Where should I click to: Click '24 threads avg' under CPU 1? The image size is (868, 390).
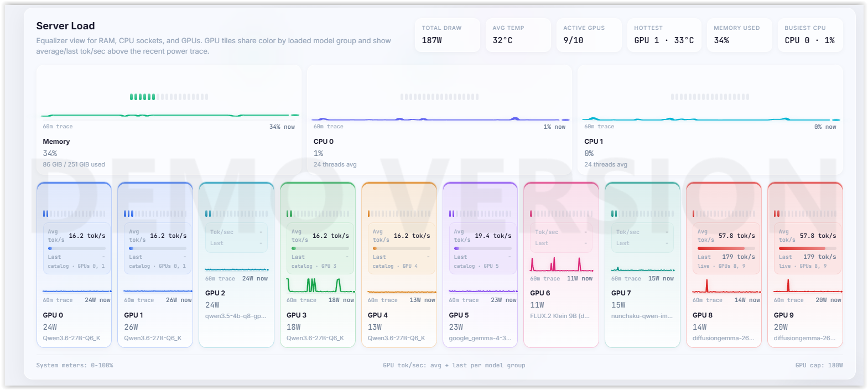pyautogui.click(x=606, y=164)
